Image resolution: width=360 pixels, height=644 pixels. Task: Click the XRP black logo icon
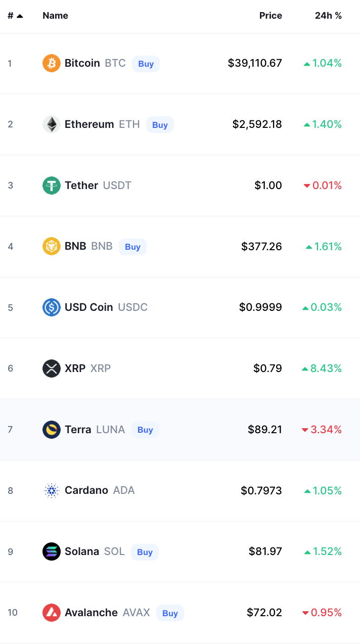coord(52,369)
